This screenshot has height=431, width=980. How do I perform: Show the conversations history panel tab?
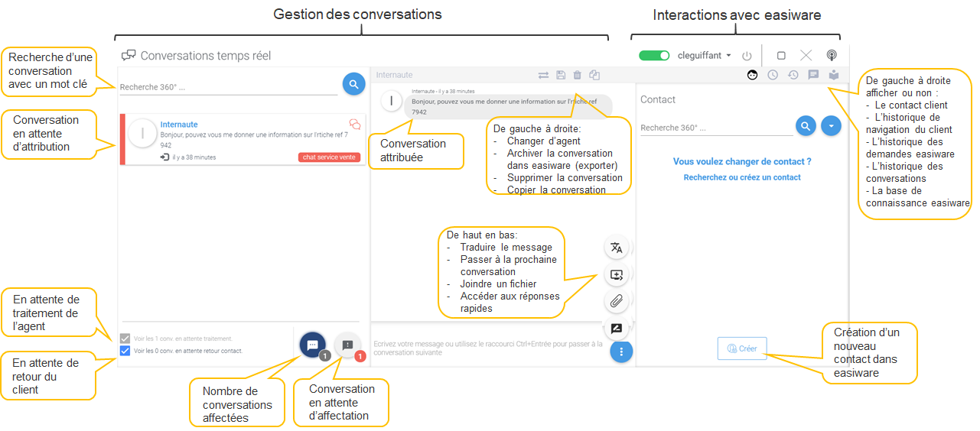click(813, 75)
